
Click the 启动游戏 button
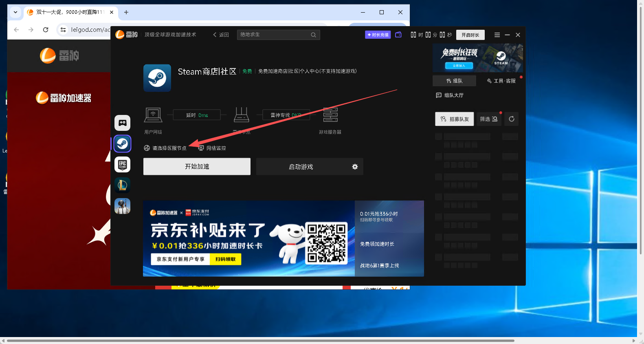(301, 167)
